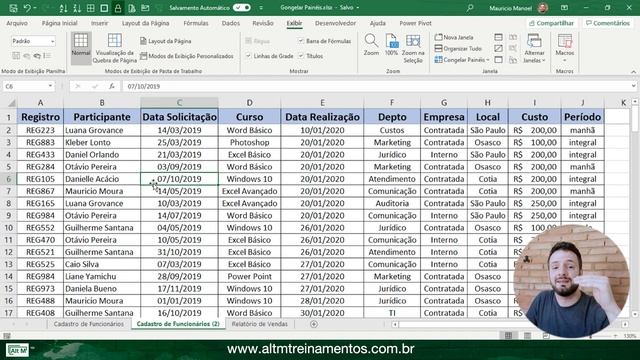Toggle Linhas de Grade checkbox
This screenshot has width=640, height=360.
[248, 56]
